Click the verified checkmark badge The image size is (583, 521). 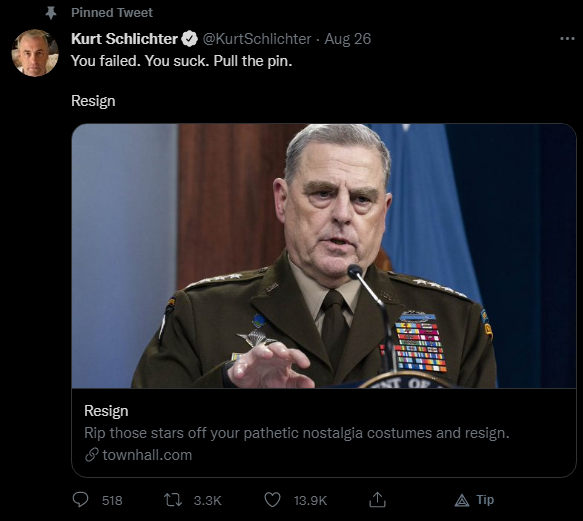pyautogui.click(x=190, y=39)
